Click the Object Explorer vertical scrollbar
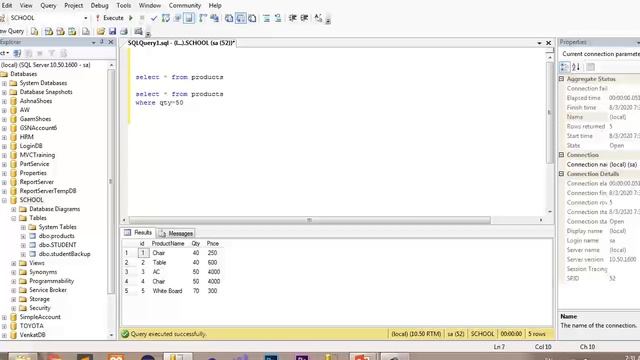The height and width of the screenshot is (360, 640). [x=111, y=182]
